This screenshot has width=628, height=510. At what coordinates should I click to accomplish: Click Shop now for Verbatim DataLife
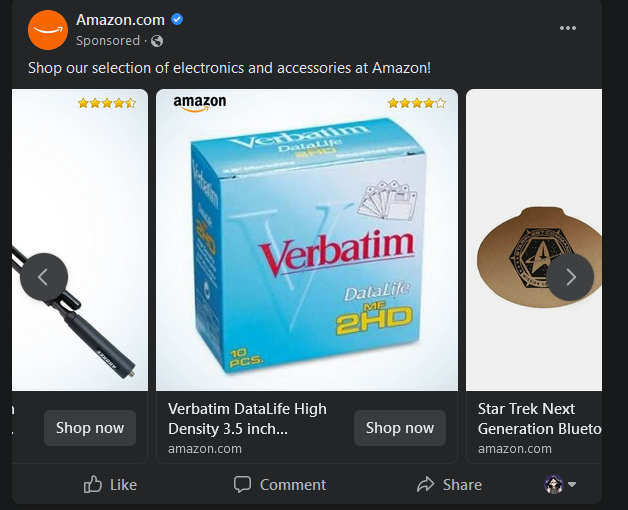coord(399,428)
